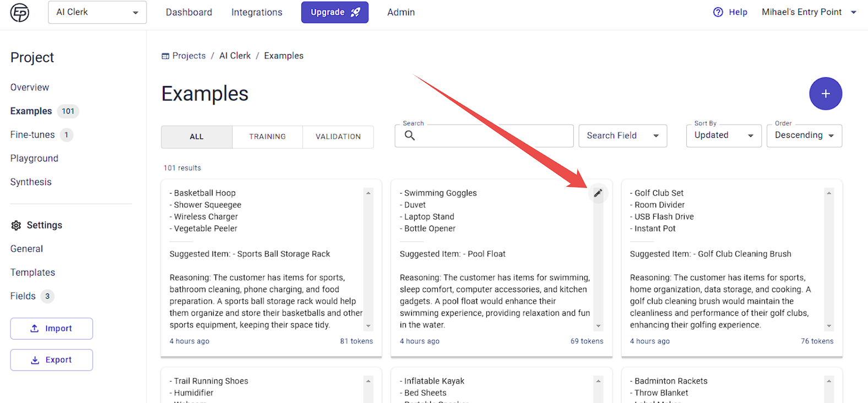868x403 pixels.
Task: Open the Integrations menu item
Action: pyautogui.click(x=257, y=12)
